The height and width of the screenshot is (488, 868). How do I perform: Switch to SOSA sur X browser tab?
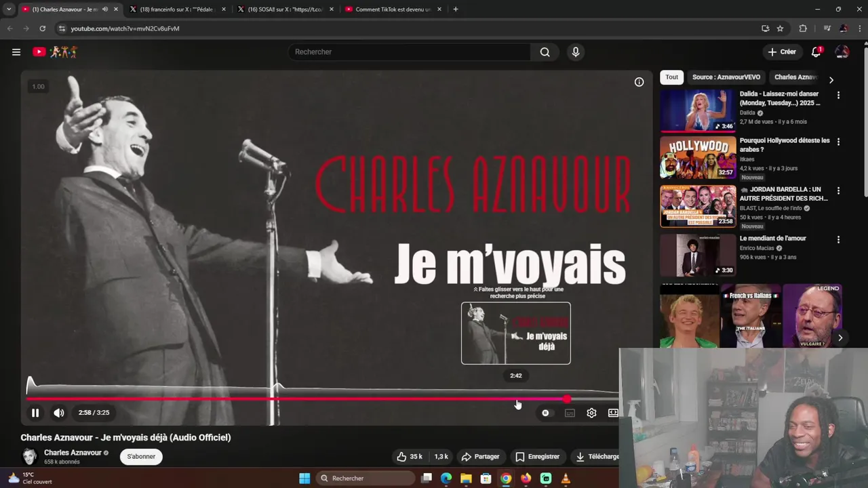click(285, 9)
